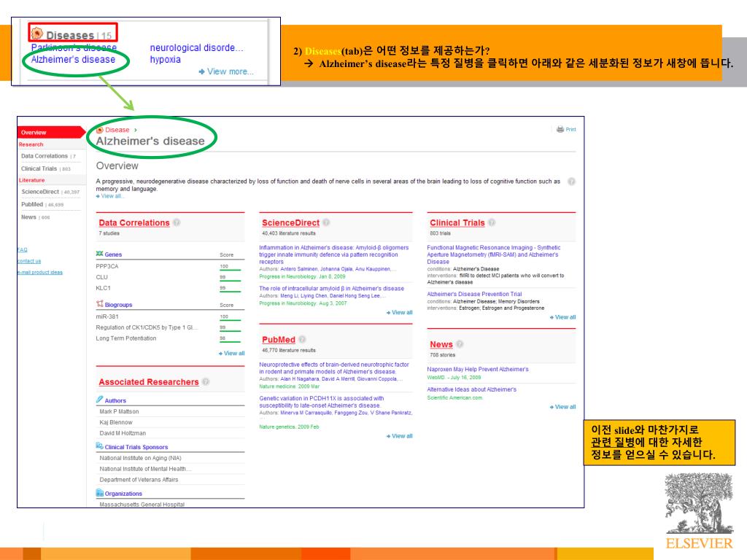
Task: Click the Organizations icon
Action: tap(99, 493)
